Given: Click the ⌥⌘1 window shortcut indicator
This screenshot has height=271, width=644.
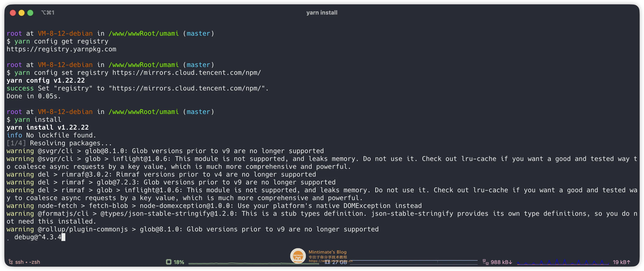Looking at the screenshot, I should 48,13.
